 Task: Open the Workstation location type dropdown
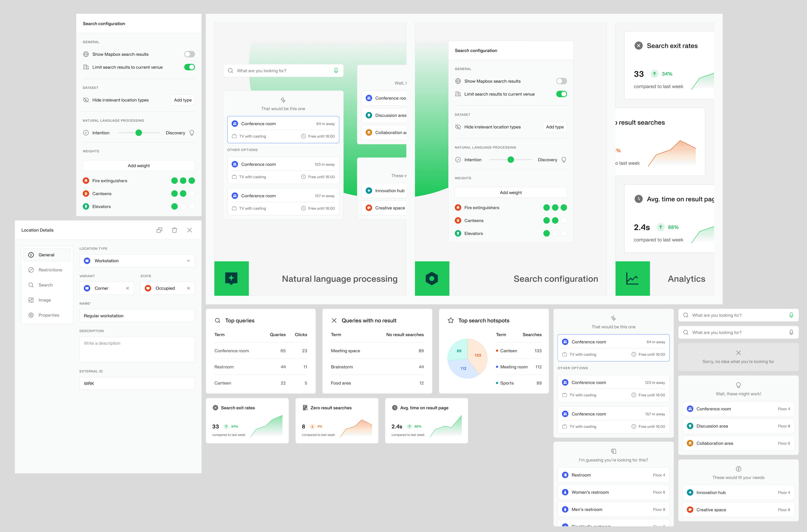[x=137, y=261]
